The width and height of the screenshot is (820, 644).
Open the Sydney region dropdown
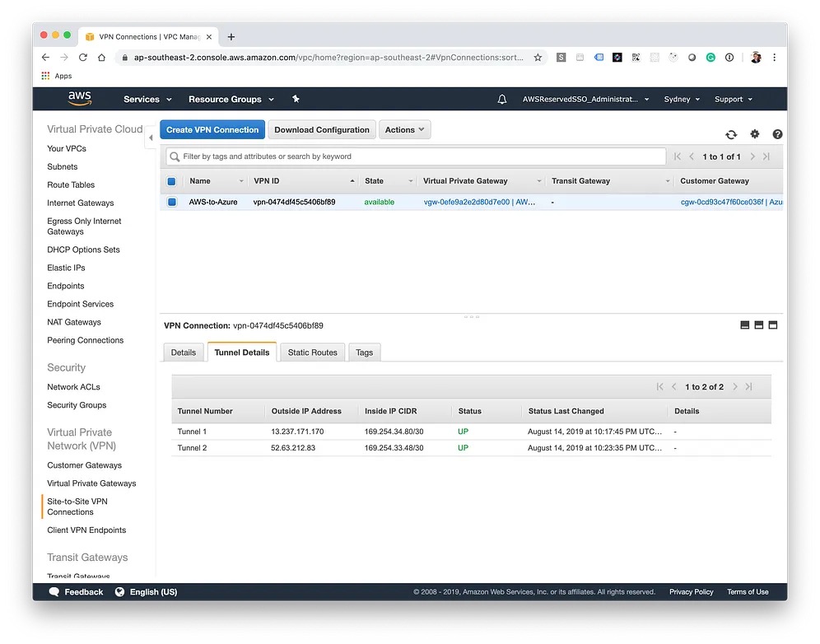pos(682,100)
